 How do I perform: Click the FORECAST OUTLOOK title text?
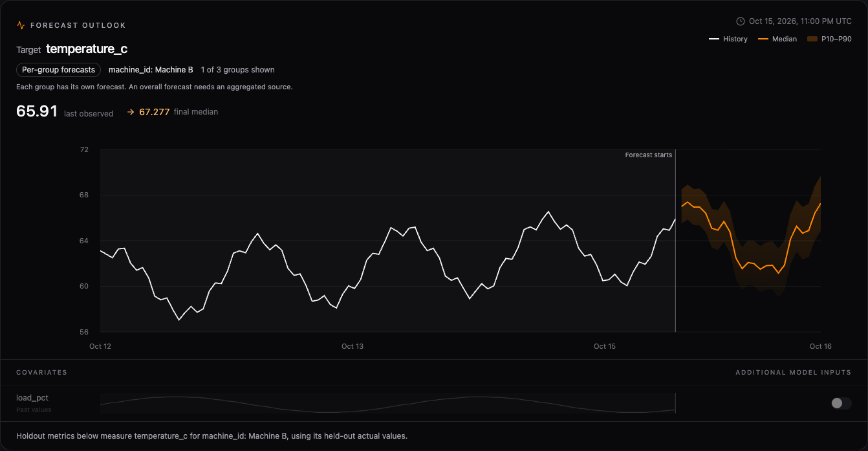click(78, 25)
